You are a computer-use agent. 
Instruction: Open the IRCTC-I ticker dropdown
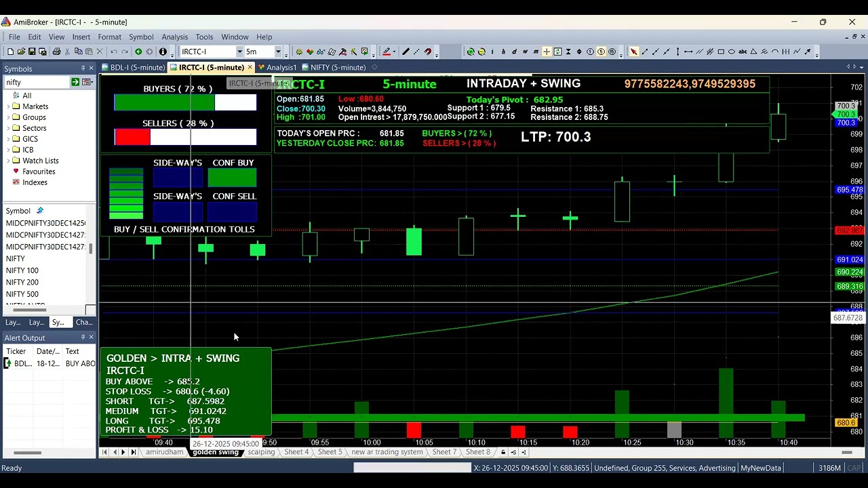239,52
